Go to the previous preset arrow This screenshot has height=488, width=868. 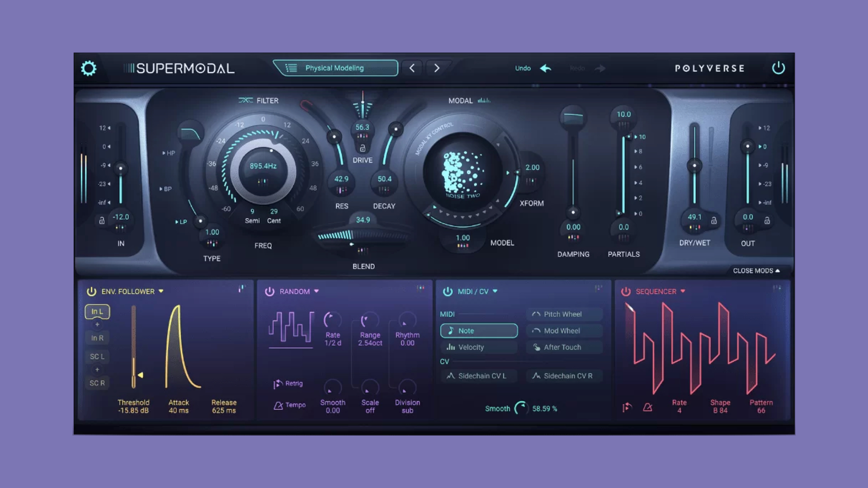[x=412, y=68]
